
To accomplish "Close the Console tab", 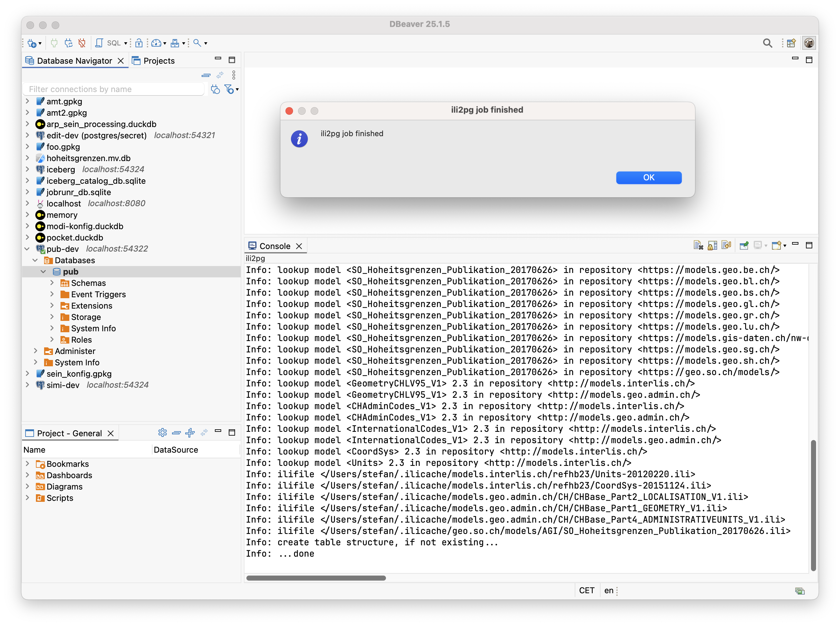I will tap(299, 246).
